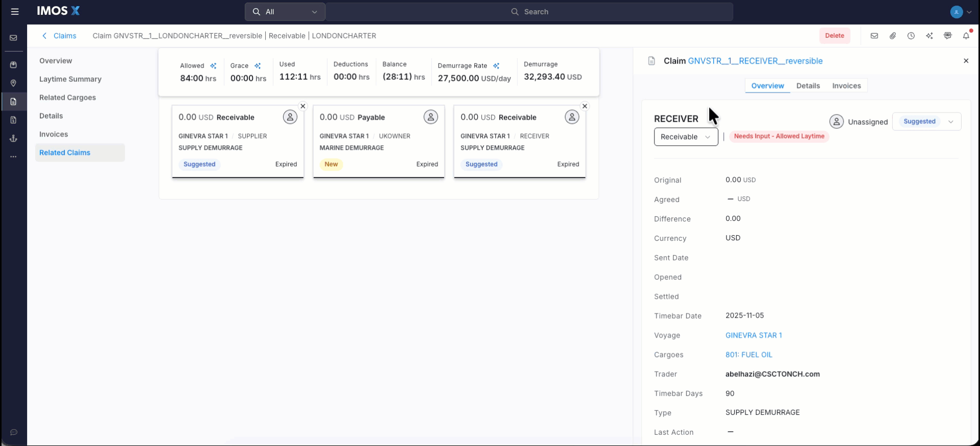Open the GINEVRA STAR 1 voyage link
Screen dimensions: 980x446
pos(754,336)
